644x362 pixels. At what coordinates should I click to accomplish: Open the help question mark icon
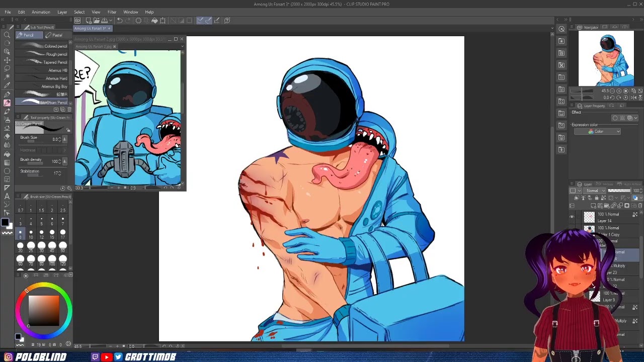coord(227,21)
